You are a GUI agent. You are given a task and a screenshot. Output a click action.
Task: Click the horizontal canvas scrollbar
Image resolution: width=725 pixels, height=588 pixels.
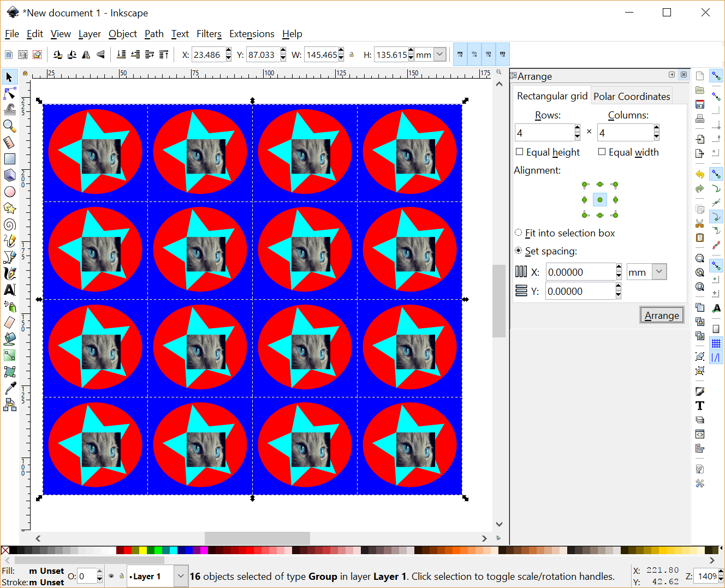click(257, 538)
